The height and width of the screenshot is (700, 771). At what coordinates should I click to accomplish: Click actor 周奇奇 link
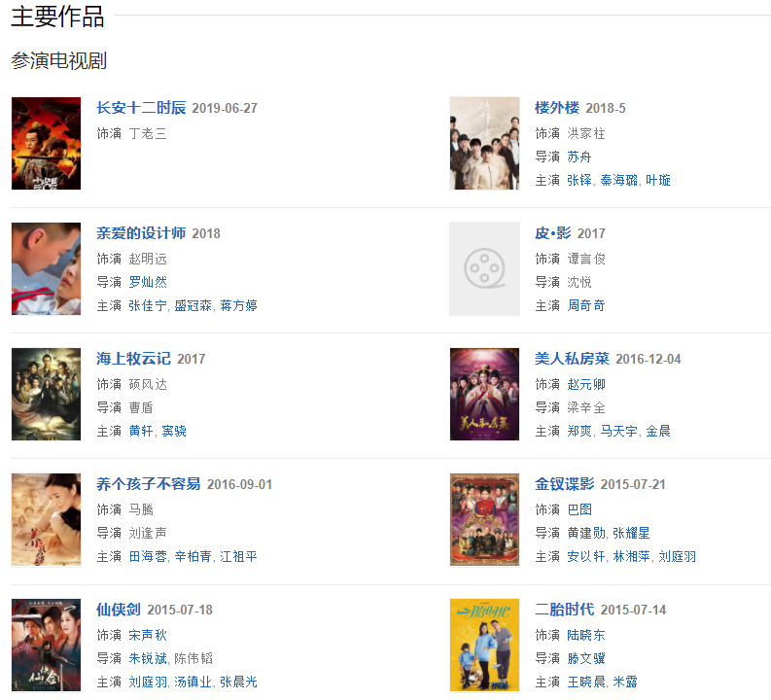tap(586, 305)
